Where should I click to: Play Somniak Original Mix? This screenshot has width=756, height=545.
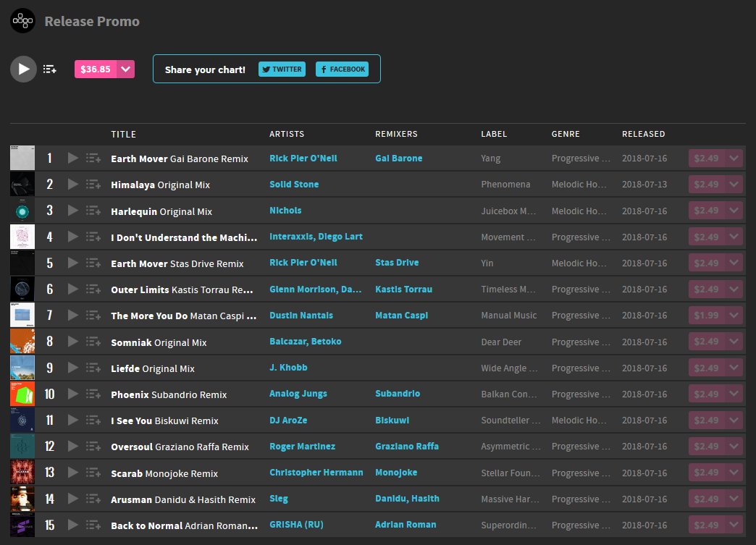[73, 341]
